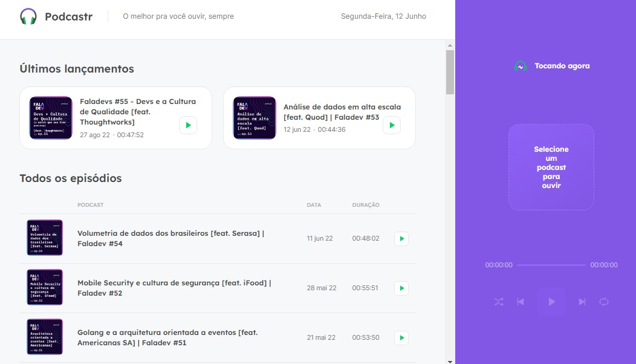Click the playback progress slider
Viewport: 636px width, 364px height.
pos(551,265)
